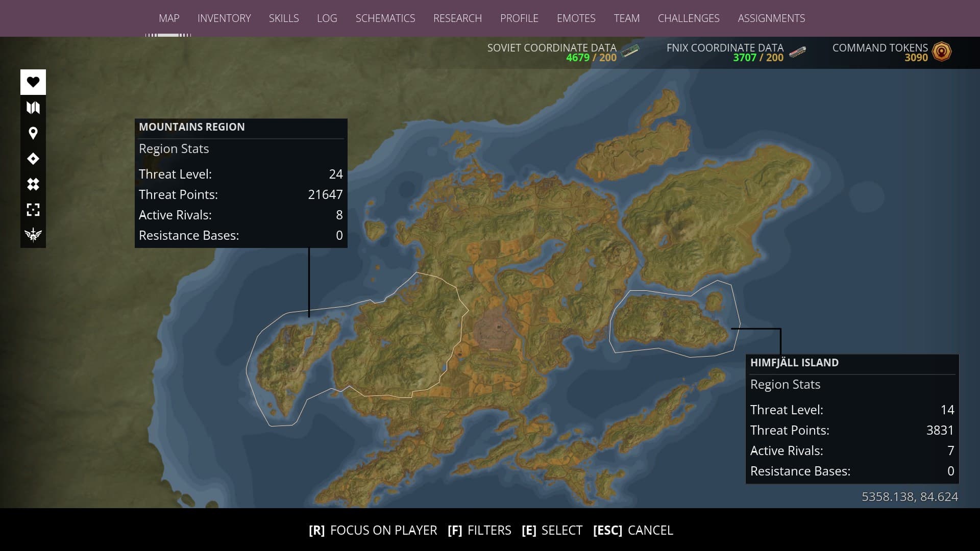Switch to the SKILLS tab

(284, 18)
